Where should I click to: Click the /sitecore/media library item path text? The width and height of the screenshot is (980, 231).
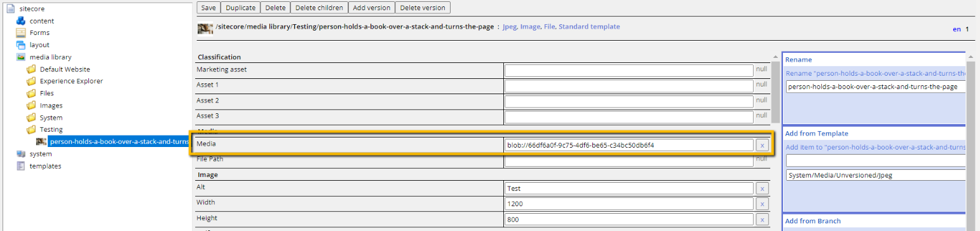coord(355,27)
